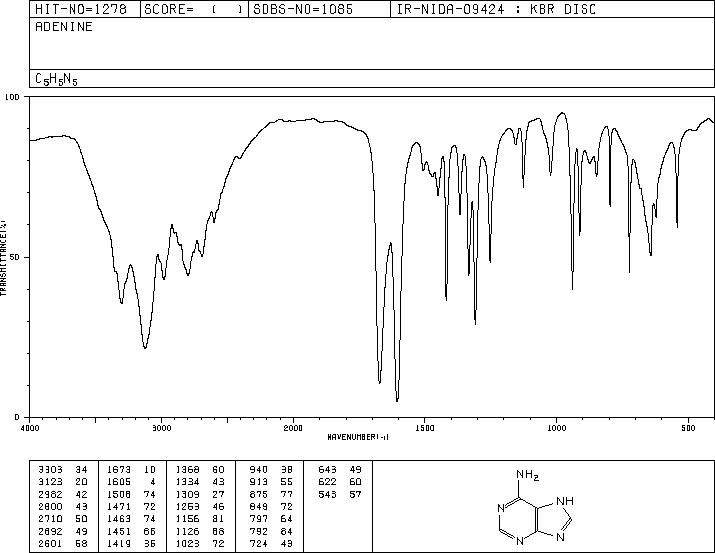This screenshot has height=553, width=715.
Task: Click transmittance value 81 beside 1156
Action: (218, 519)
